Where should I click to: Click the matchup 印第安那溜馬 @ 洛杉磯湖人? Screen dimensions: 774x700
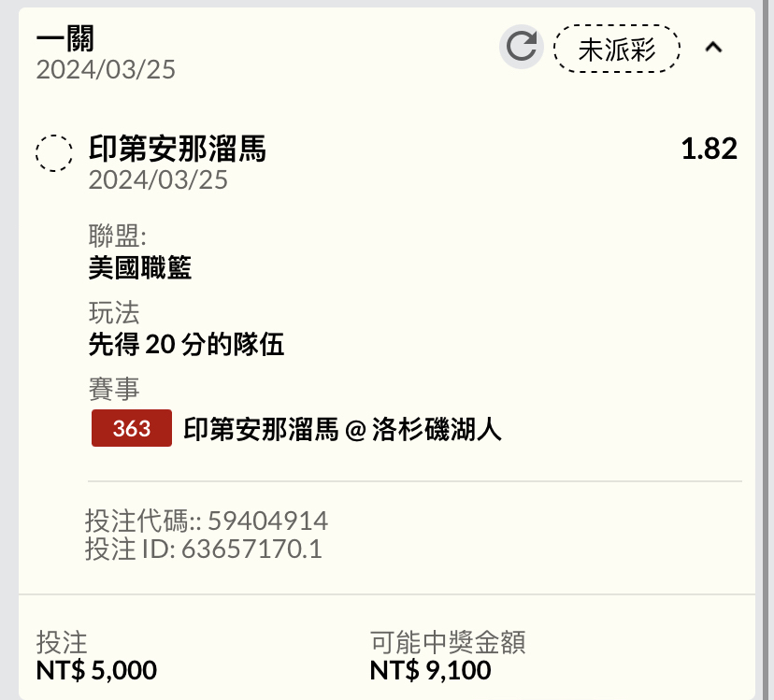click(343, 429)
